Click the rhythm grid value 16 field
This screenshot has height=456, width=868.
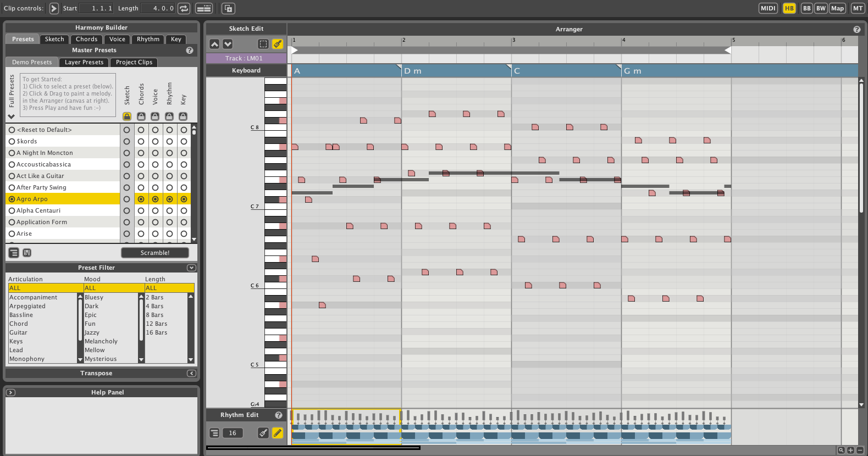pos(233,433)
